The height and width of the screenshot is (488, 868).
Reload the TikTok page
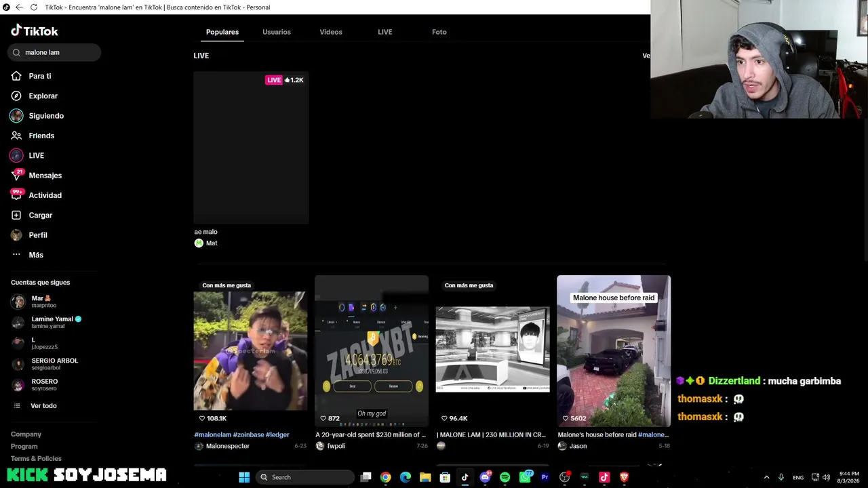pos(33,7)
